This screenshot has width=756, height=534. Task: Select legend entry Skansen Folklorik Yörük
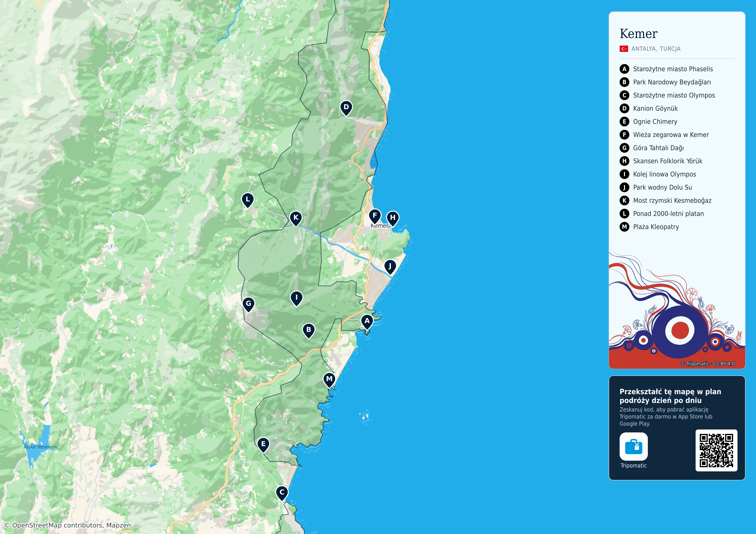[667, 161]
